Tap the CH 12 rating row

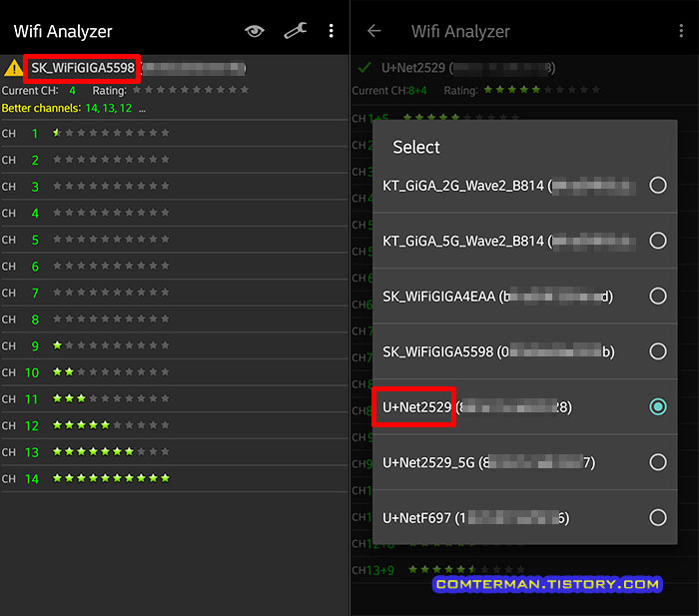click(174, 425)
